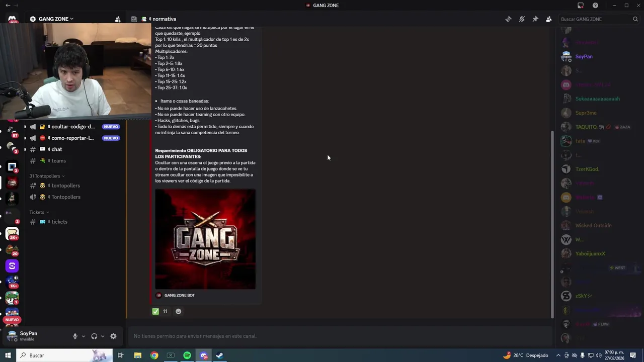Open the Xbox Game Bar taskbar icon
Viewport: 644px width, 362px height.
click(x=171, y=355)
